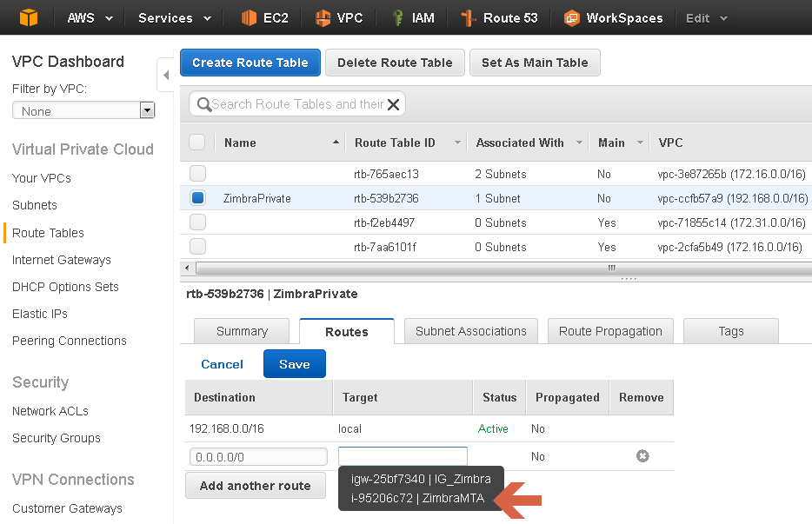Open the Tags tab

pos(730,331)
